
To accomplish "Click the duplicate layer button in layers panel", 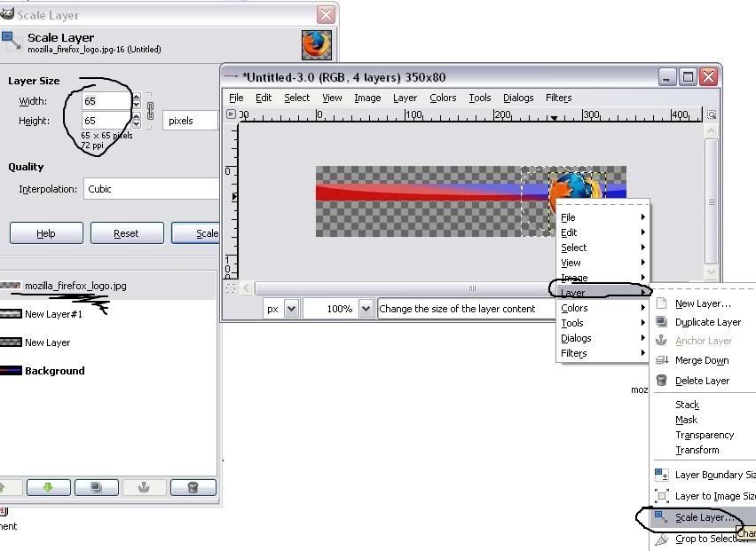I will tap(96, 487).
